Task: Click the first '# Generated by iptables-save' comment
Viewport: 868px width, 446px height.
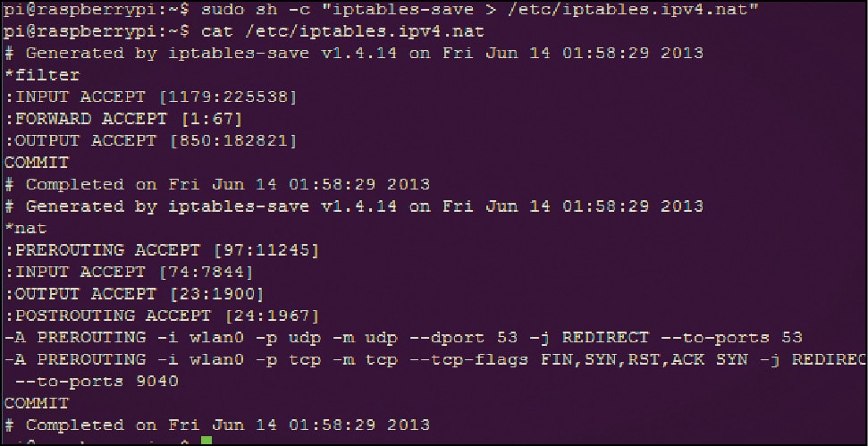Action: click(x=353, y=53)
